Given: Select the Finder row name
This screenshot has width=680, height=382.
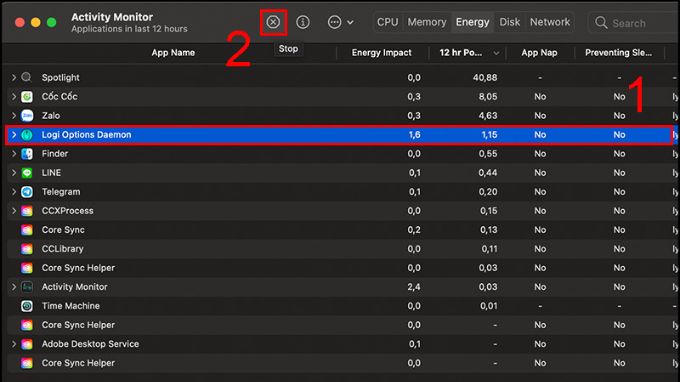Looking at the screenshot, I should pyautogui.click(x=55, y=154).
